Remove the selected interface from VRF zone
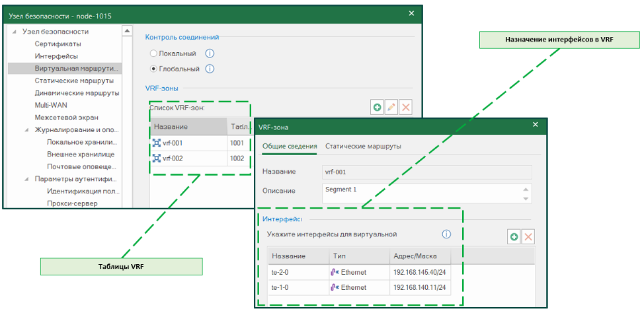 click(528, 237)
